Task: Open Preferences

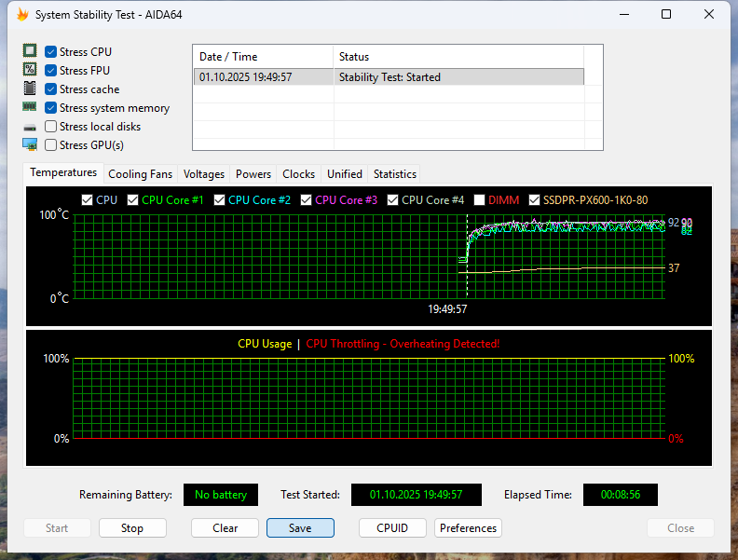Action: [468, 528]
